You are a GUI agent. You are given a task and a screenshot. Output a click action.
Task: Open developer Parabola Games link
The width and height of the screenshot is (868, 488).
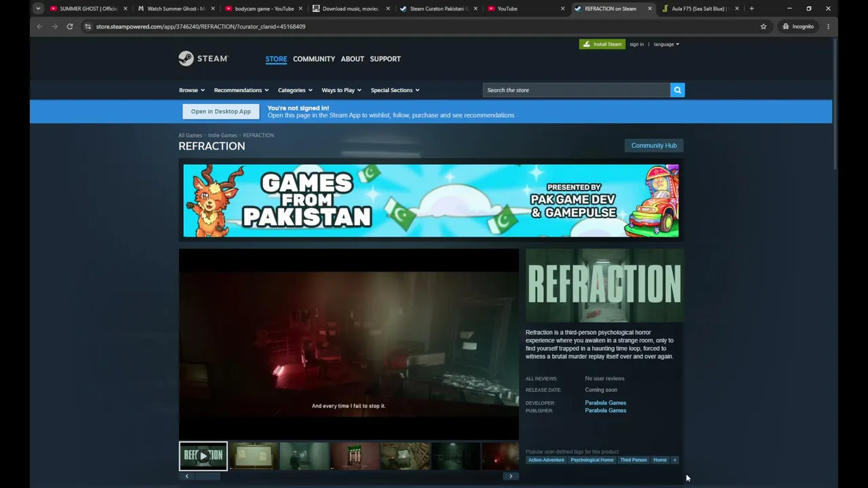coord(606,403)
